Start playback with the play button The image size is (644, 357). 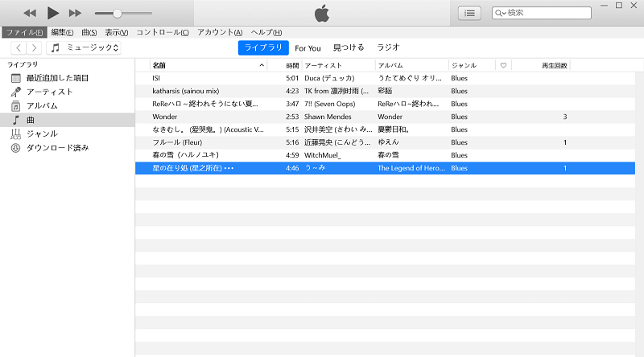(x=52, y=13)
